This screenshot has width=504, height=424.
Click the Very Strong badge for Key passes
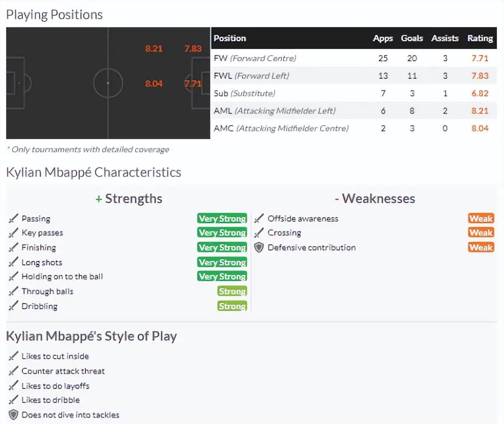pyautogui.click(x=222, y=233)
